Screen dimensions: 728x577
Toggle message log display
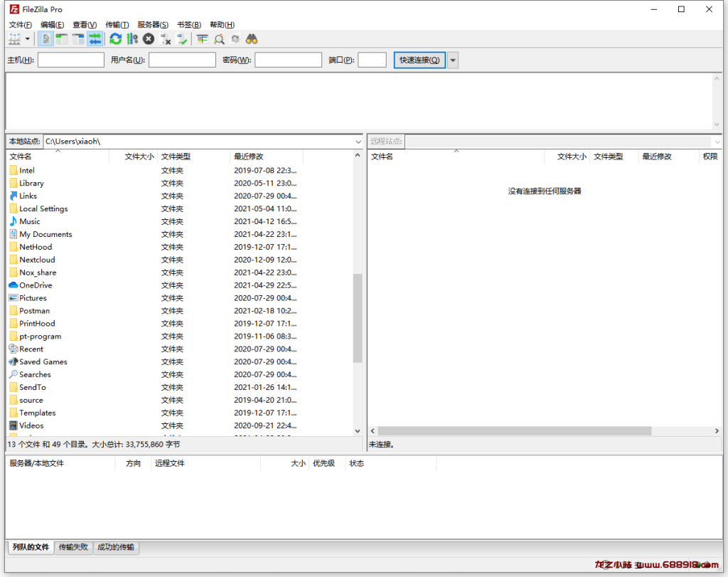click(45, 40)
